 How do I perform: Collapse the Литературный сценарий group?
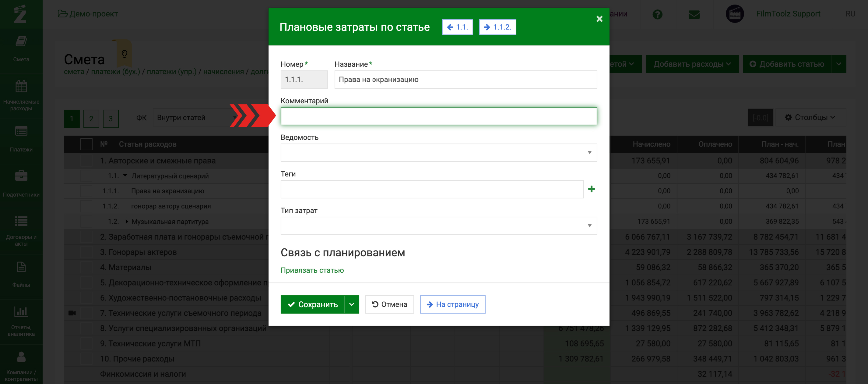tap(125, 176)
